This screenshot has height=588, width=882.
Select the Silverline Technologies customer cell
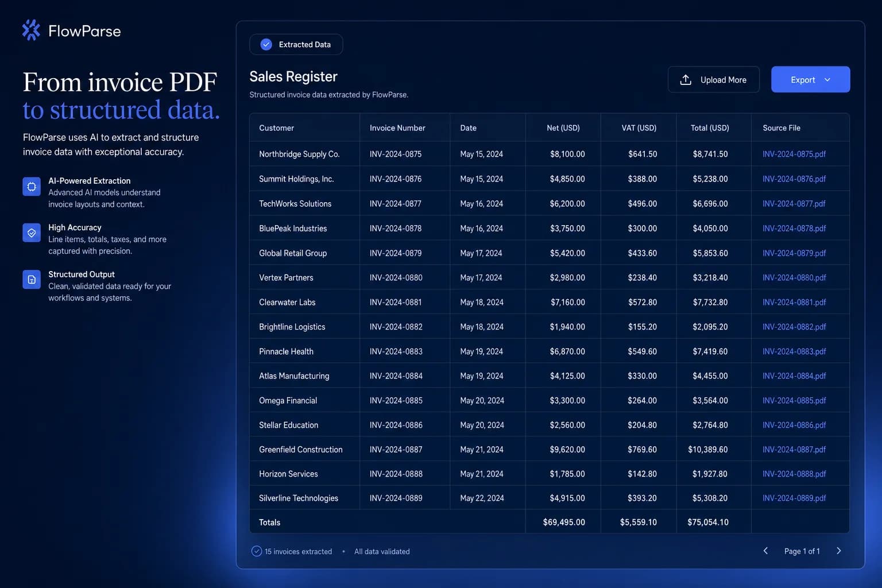[x=304, y=498]
